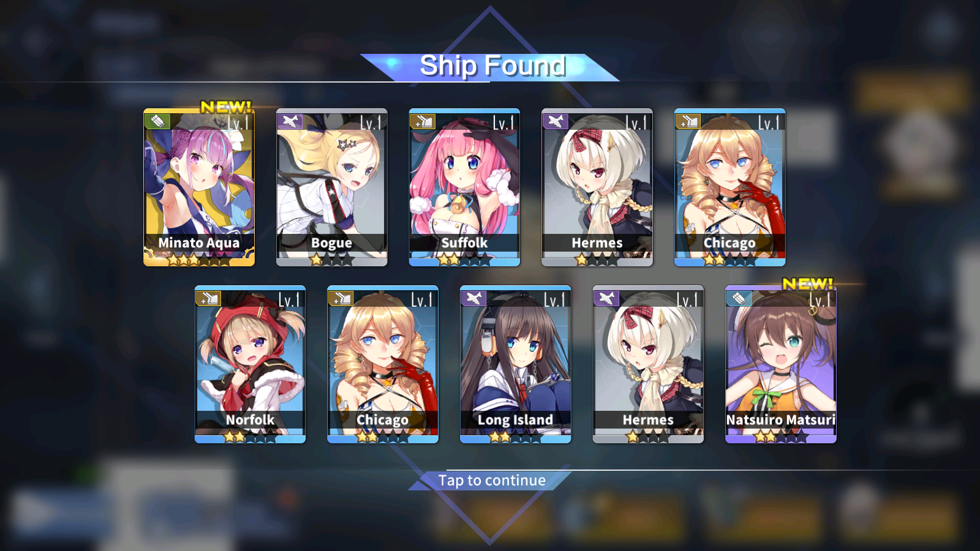Click the aircraft carrier icon on the Bogue card

click(x=290, y=121)
